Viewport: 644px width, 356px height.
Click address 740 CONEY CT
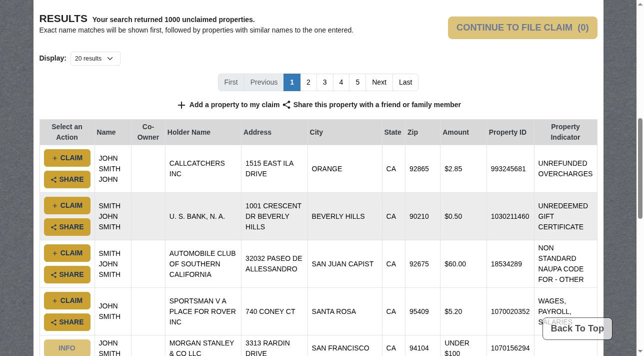(x=270, y=311)
